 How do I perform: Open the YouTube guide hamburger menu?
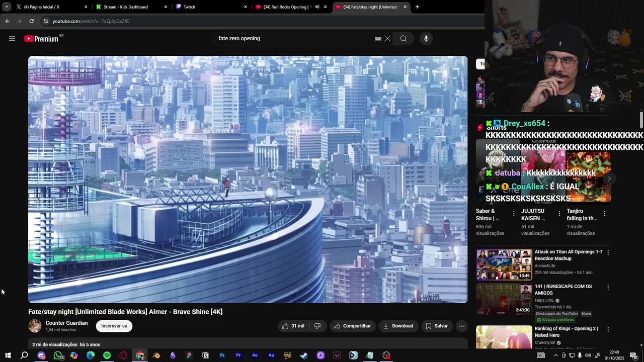click(12, 39)
